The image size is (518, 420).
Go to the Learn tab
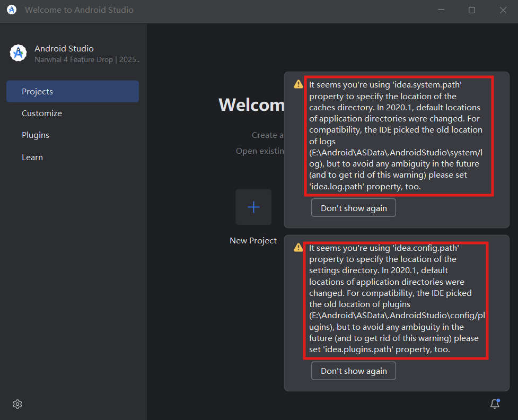pyautogui.click(x=73, y=157)
